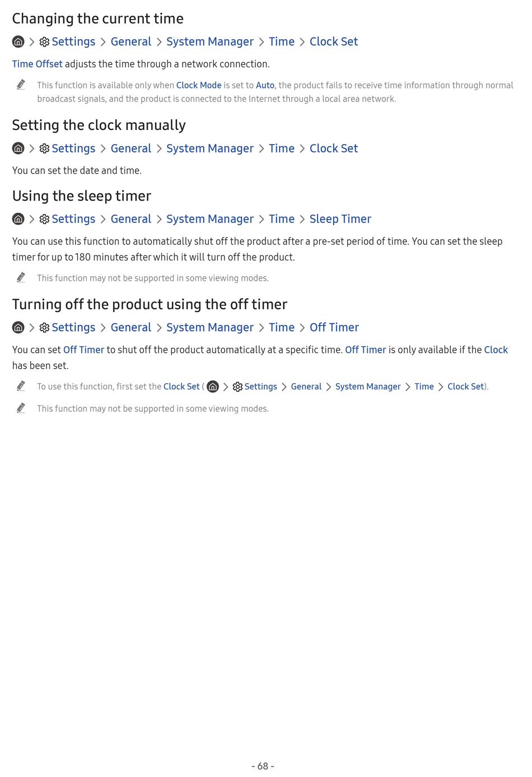Open the Sleep Timer link
Image resolution: width=532 pixels, height=777 pixels.
tap(340, 219)
